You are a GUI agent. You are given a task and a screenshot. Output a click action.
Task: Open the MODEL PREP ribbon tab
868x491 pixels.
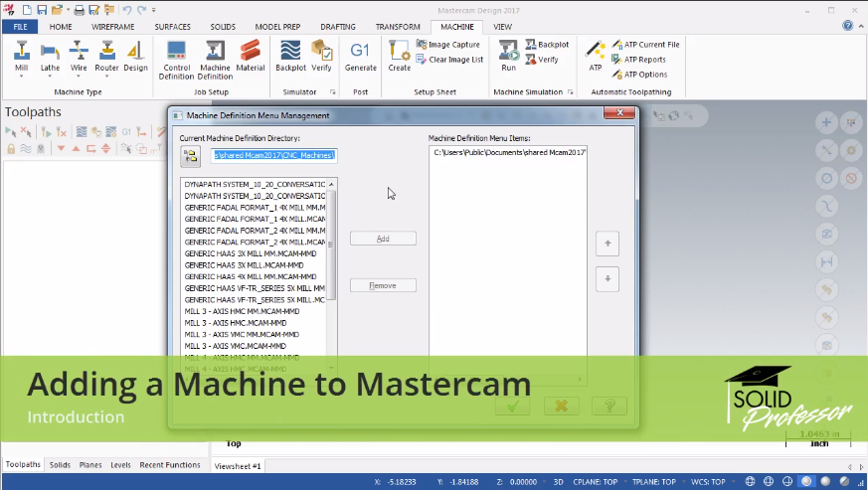tap(277, 27)
